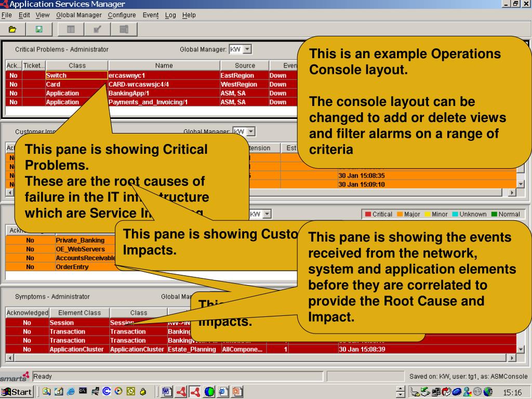Select the OrderEntry row

(61, 267)
